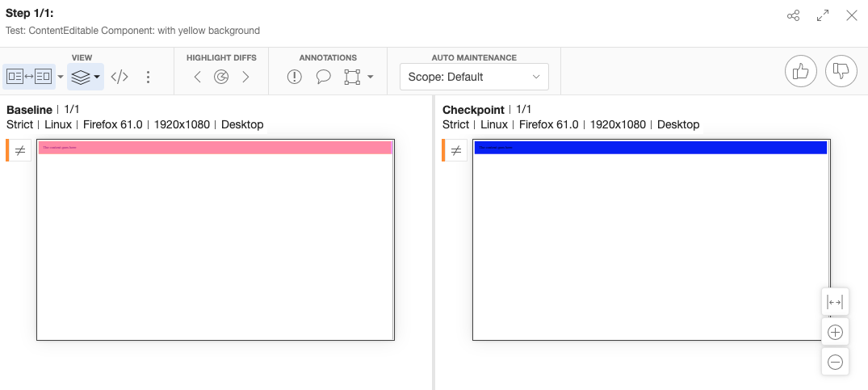868x390 pixels.
Task: Add a remark comment annotation
Action: [323, 77]
